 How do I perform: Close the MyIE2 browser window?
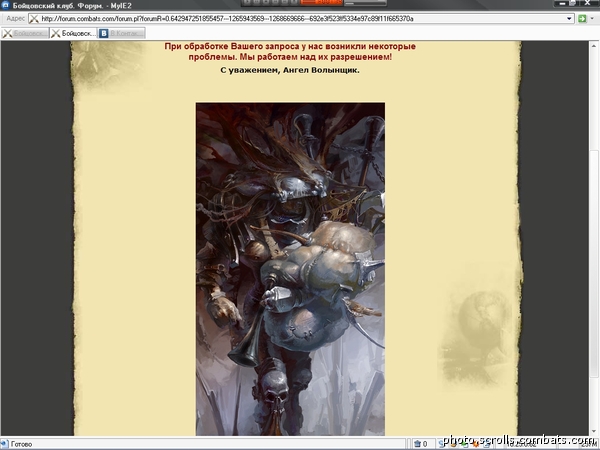point(588,3)
